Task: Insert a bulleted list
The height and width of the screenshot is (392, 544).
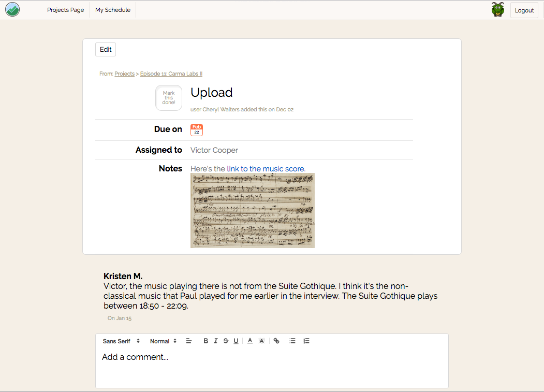Action: pyautogui.click(x=292, y=341)
